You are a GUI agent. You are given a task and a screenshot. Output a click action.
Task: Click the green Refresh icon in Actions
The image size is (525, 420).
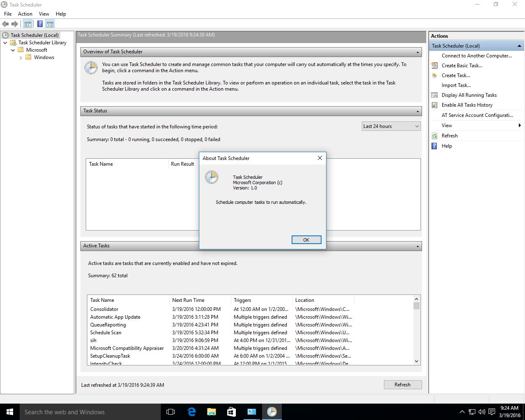point(434,136)
